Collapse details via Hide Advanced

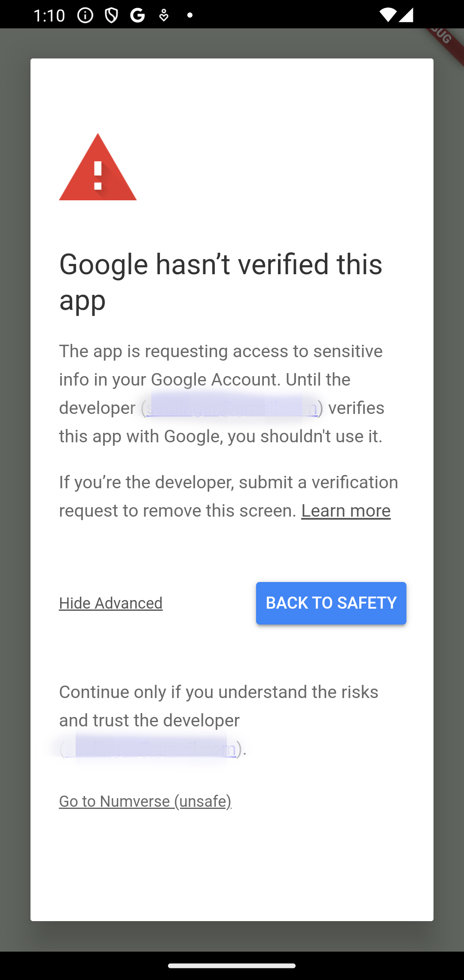click(110, 603)
